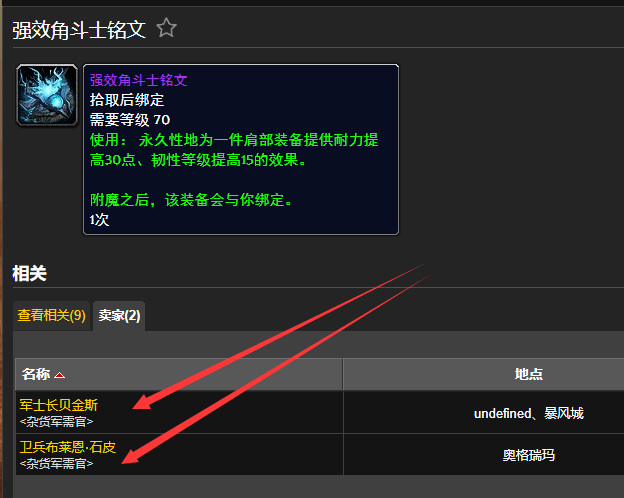This screenshot has width=624, height=498.
Task: Click the 强效角斗士铭文 item icon thumbnail
Action: click(x=47, y=95)
